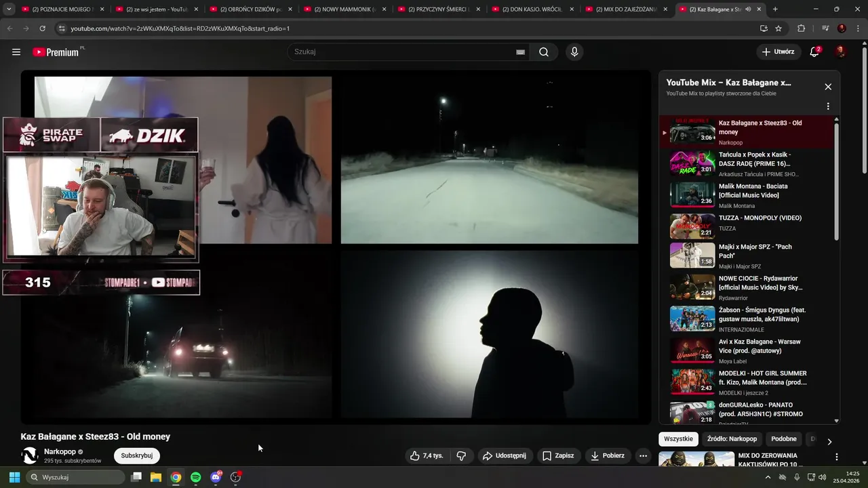Open browser extensions puzzle icon

click(x=801, y=28)
